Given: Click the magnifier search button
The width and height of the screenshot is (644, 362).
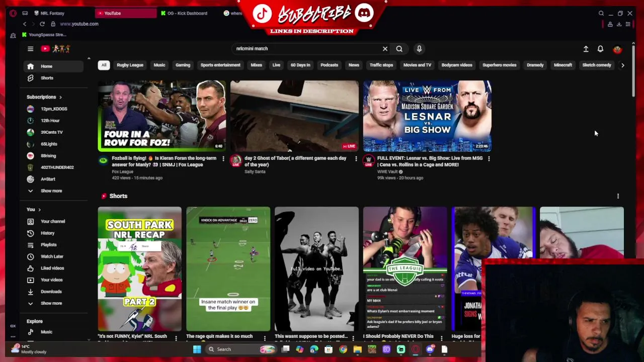Looking at the screenshot, I should [399, 49].
